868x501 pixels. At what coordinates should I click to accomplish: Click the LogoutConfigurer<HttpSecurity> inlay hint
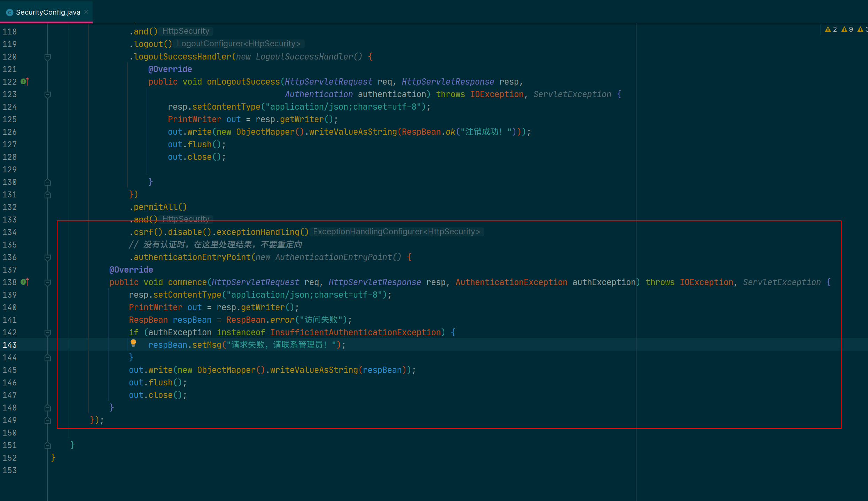point(238,44)
